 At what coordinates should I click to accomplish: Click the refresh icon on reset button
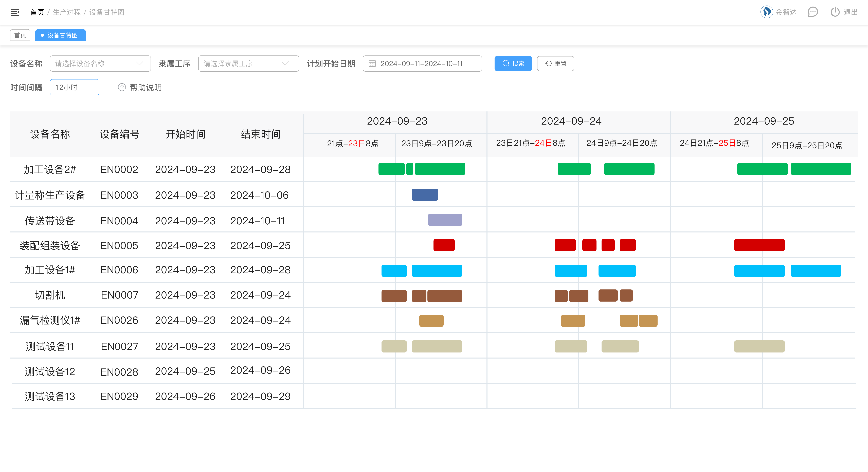549,64
